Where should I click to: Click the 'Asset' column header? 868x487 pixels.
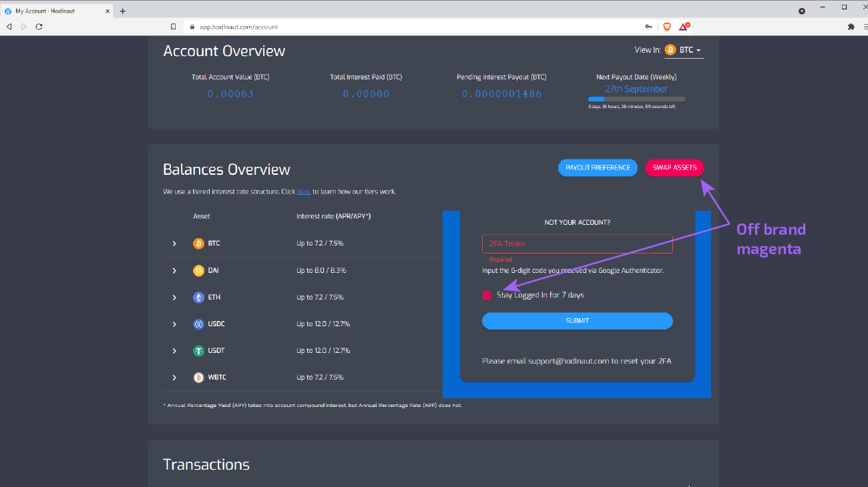tap(202, 216)
